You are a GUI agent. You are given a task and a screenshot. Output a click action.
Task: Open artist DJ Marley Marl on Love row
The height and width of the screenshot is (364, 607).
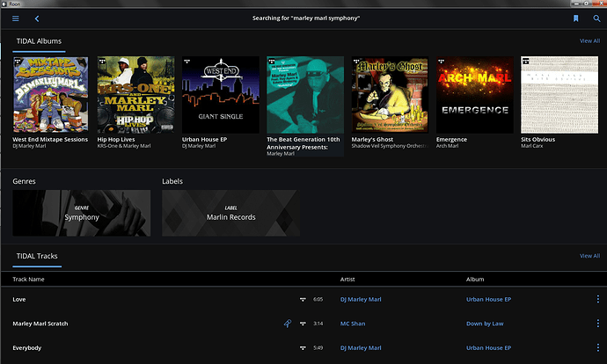(361, 300)
